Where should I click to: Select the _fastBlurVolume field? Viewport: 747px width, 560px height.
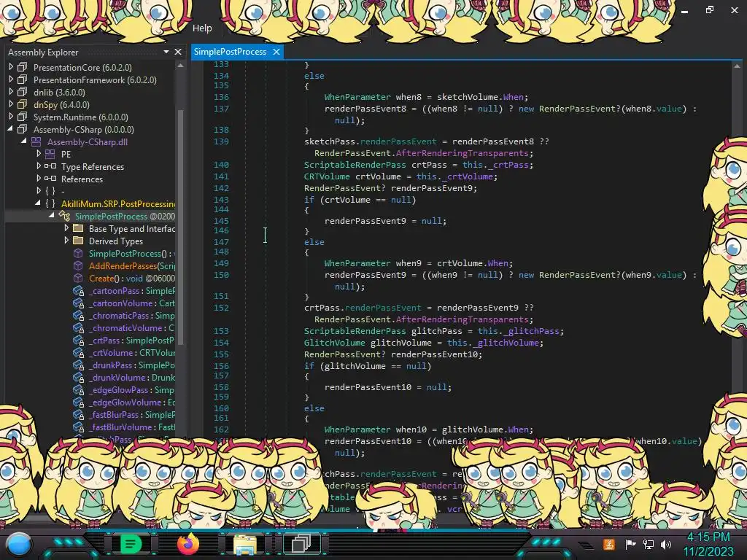click(132, 427)
